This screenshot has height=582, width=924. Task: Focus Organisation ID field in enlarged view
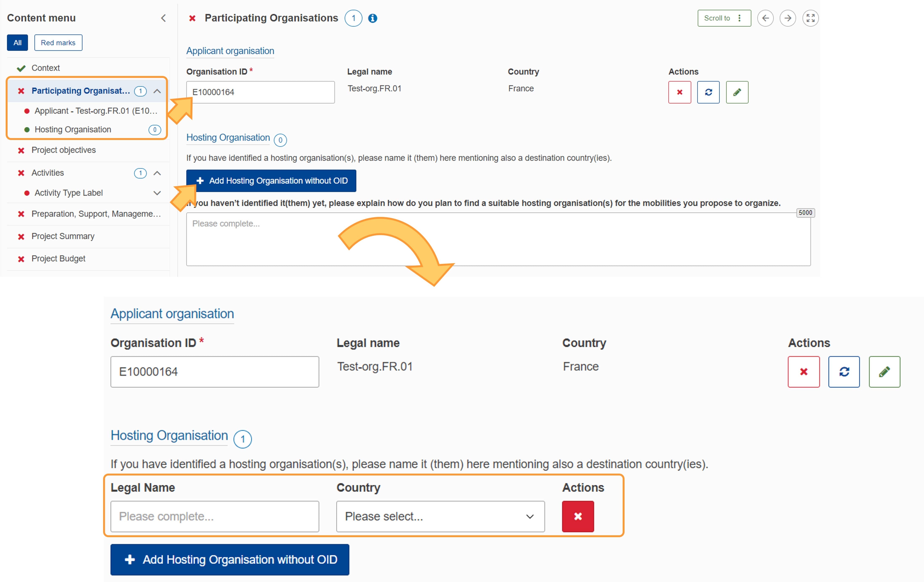pos(214,372)
